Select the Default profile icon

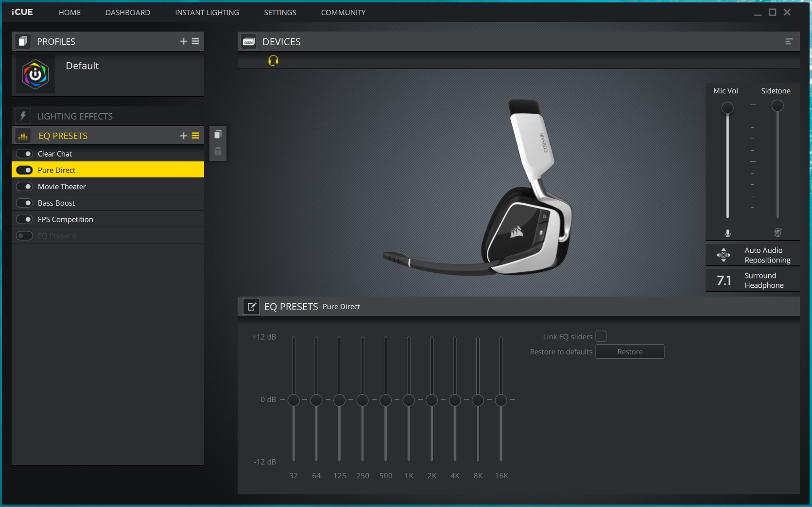[x=35, y=74]
